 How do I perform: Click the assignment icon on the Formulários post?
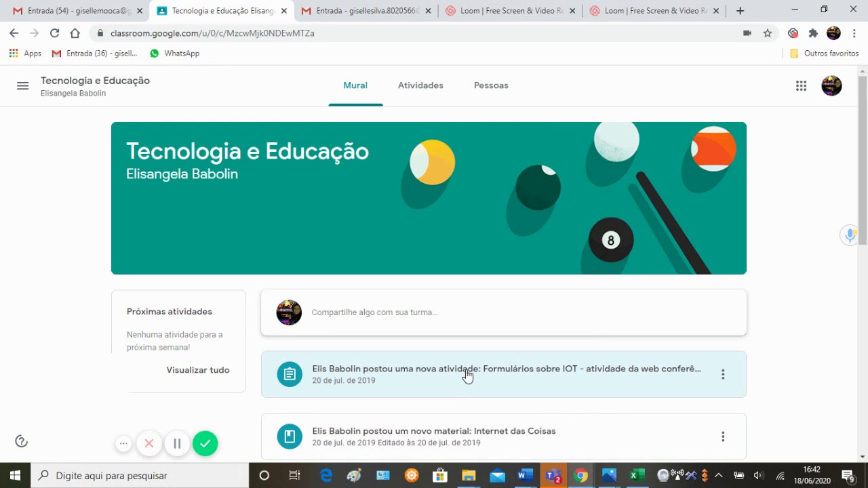[290, 374]
